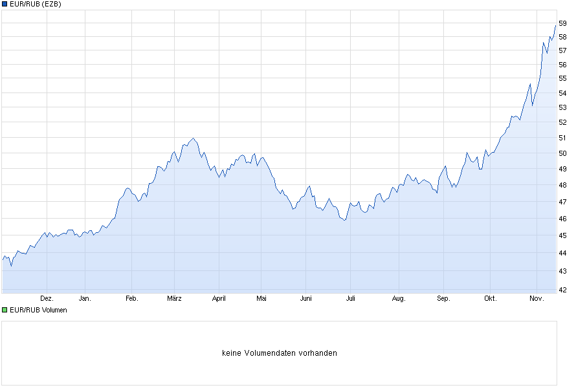This screenshot has width=587, height=392.
Task: Select the Juli axis label
Action: [351, 298]
